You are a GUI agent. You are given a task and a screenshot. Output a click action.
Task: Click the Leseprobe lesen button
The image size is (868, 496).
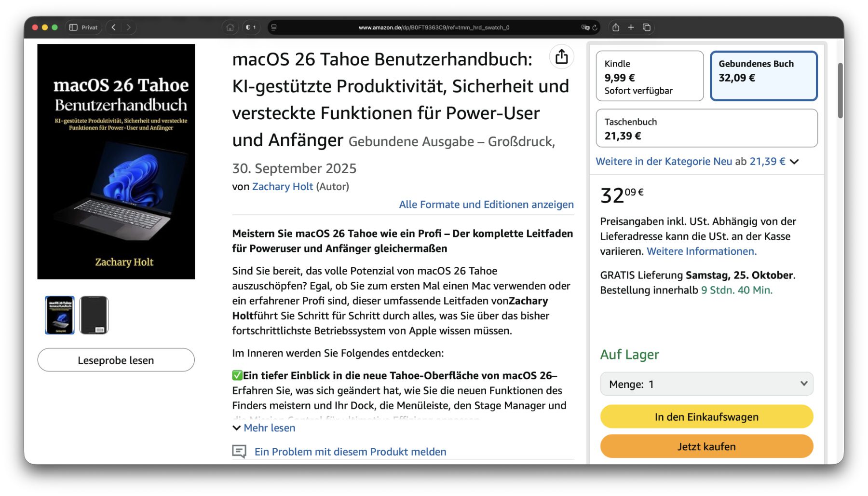click(116, 360)
